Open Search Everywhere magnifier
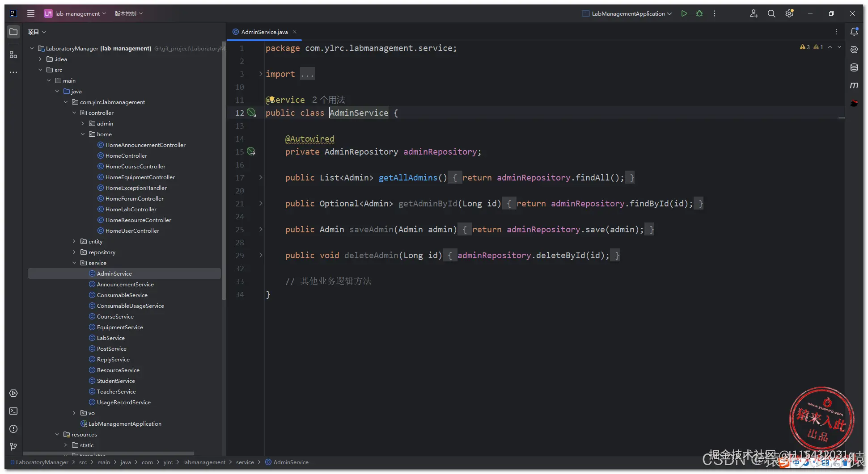This screenshot has height=474, width=868. (771, 13)
